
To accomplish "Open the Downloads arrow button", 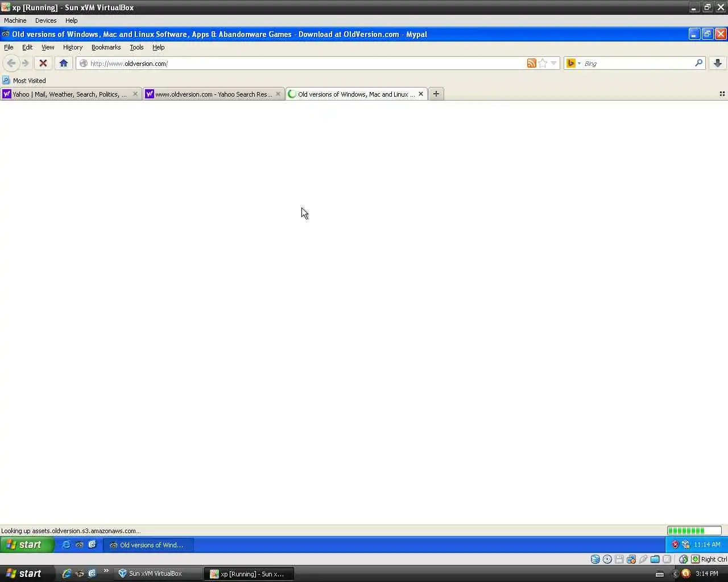I will [x=718, y=63].
